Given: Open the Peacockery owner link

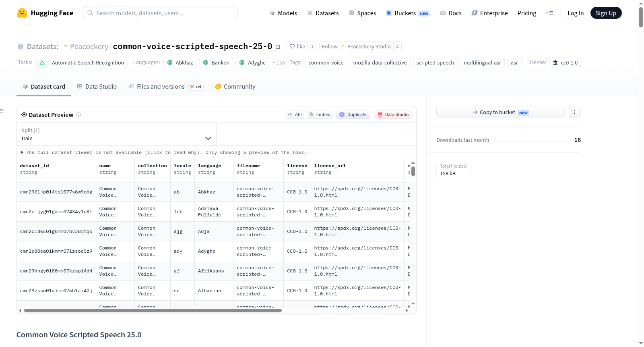Looking at the screenshot, I should [89, 46].
